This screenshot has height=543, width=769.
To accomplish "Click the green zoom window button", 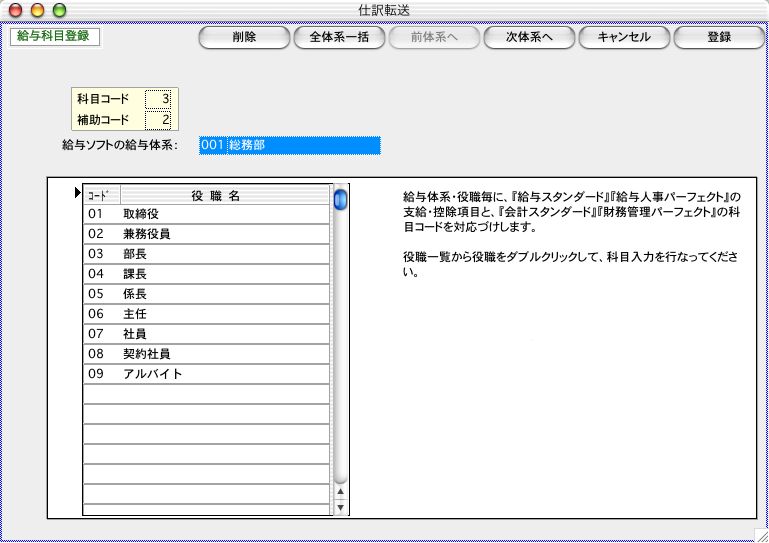I will pyautogui.click(x=59, y=10).
